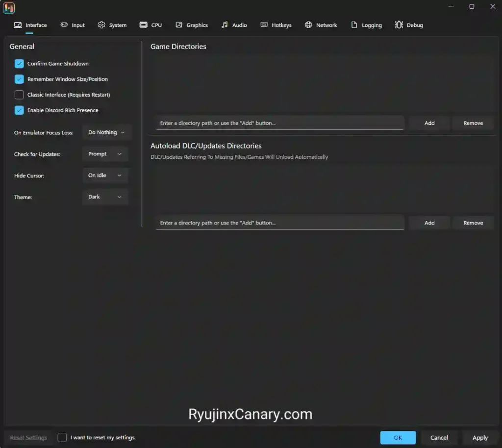The image size is (502, 448).
Task: Click the Logging tab document icon
Action: (x=354, y=25)
